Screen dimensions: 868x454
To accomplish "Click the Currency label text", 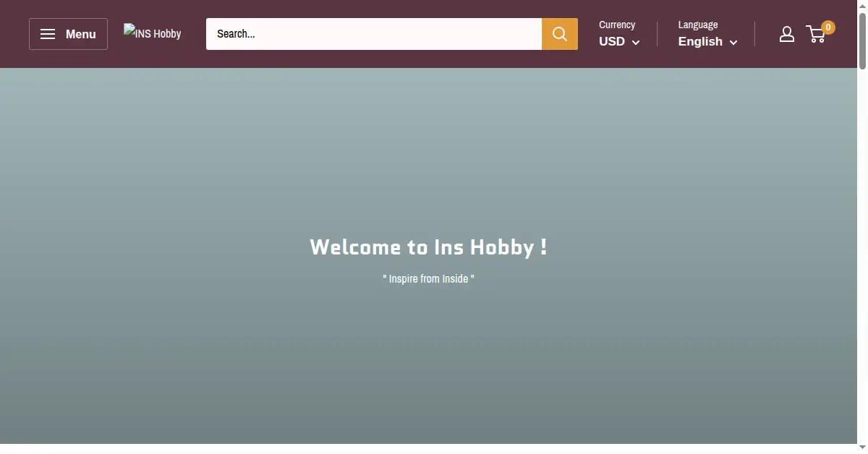I will 617,25.
